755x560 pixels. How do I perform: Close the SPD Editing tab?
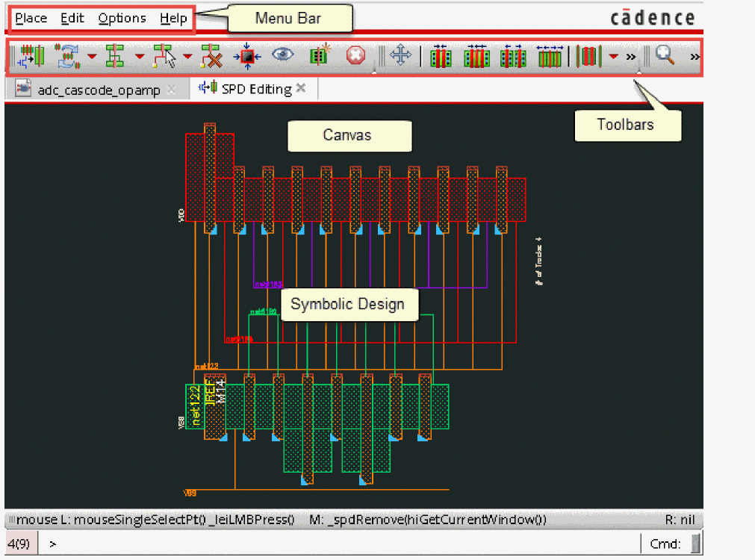point(301,88)
